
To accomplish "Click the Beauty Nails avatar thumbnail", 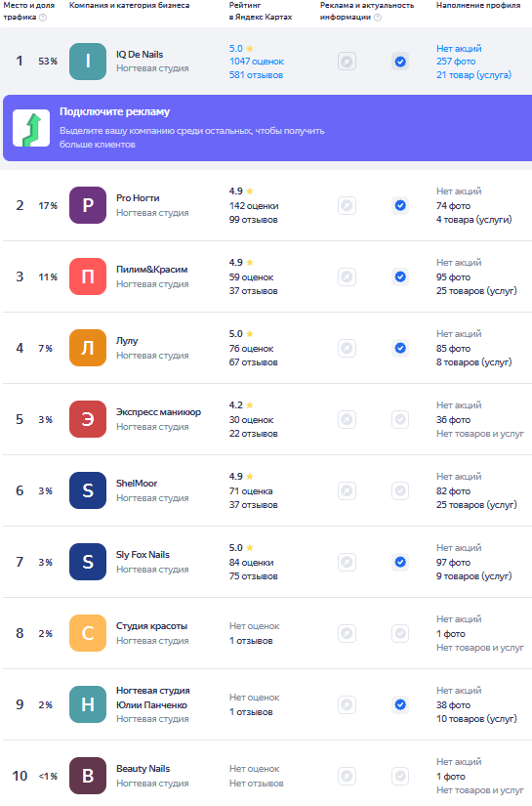I will point(88,776).
